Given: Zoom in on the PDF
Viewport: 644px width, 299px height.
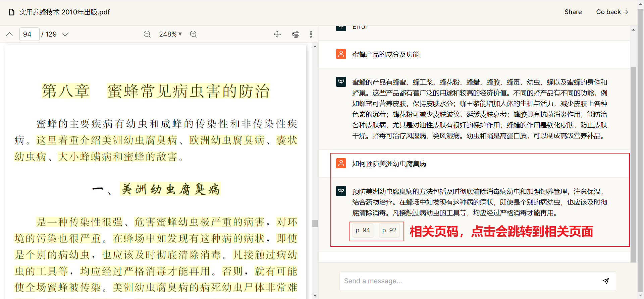Looking at the screenshot, I should (x=194, y=34).
